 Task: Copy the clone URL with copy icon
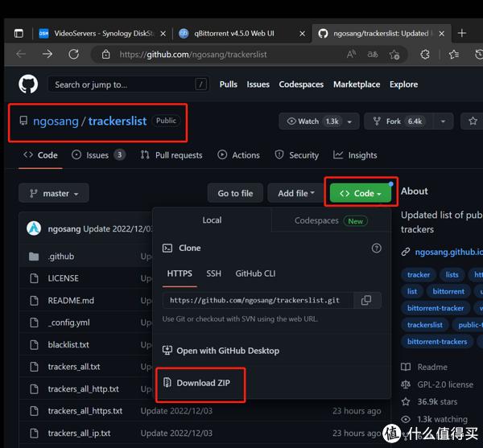(x=366, y=300)
